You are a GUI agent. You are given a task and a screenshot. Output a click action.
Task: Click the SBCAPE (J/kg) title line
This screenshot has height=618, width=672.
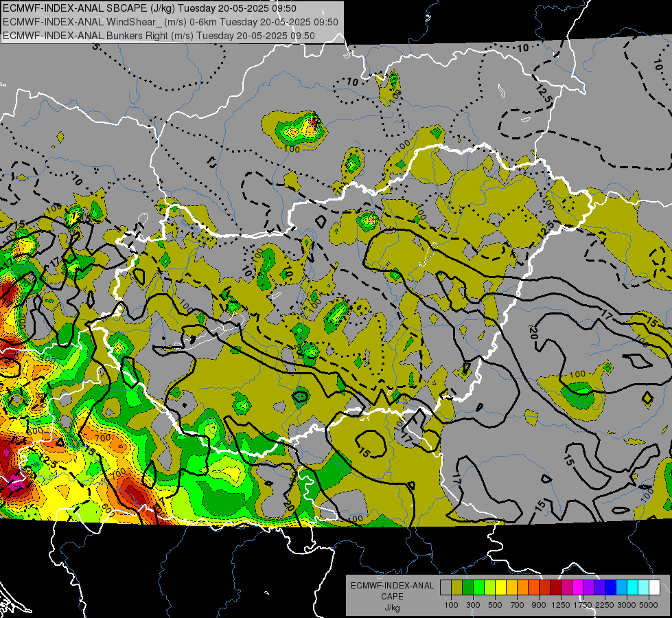pyautogui.click(x=149, y=8)
